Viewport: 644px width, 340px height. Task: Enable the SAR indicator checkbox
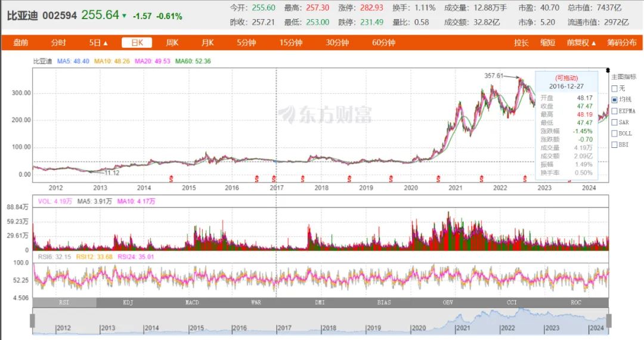614,122
